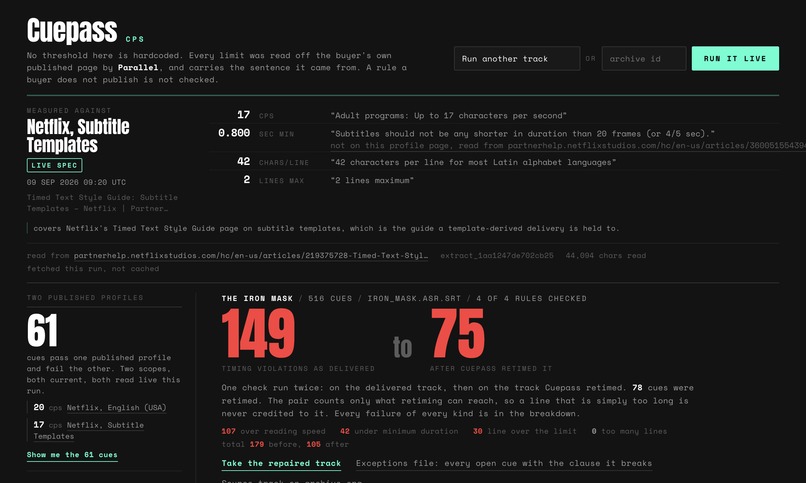Open 'Show me the 61 cues' link
This screenshot has width=806, height=483.
(x=72, y=455)
